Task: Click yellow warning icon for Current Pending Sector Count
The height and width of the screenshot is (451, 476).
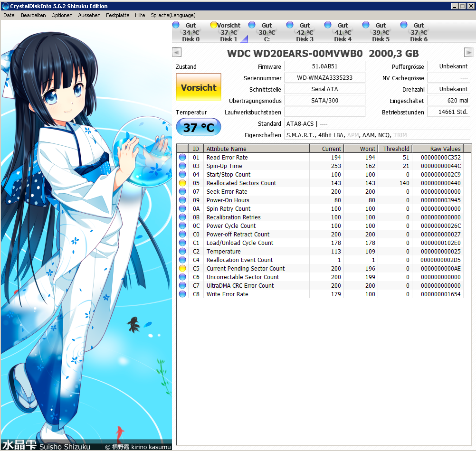Action: click(182, 268)
